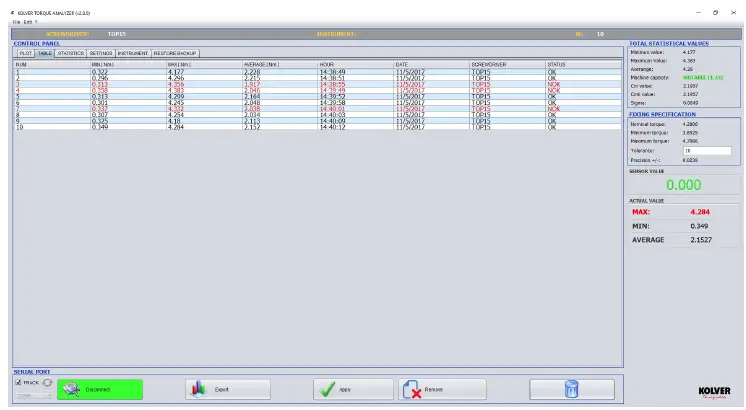Switch to the INSTRUMENT tab
746x410 pixels.
click(x=133, y=53)
